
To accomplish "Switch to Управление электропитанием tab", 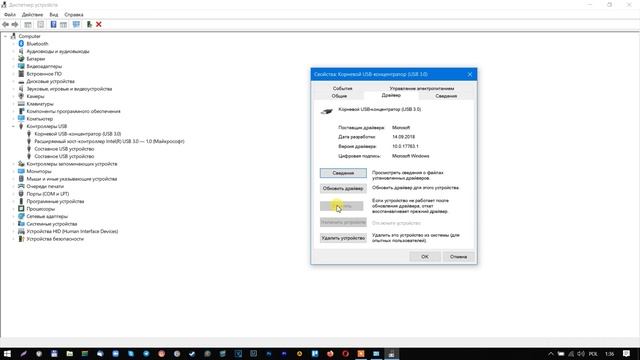I will pos(422,88).
